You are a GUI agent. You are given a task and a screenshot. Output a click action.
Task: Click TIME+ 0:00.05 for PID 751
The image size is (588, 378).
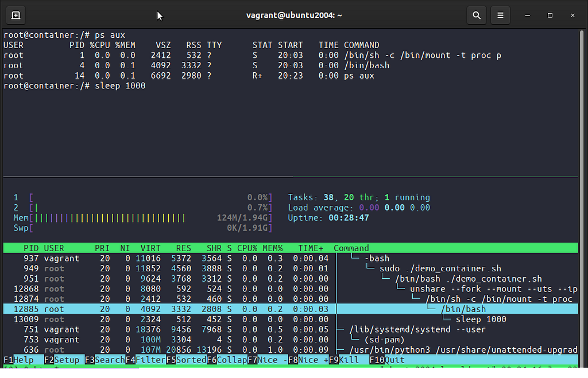pyautogui.click(x=311, y=329)
